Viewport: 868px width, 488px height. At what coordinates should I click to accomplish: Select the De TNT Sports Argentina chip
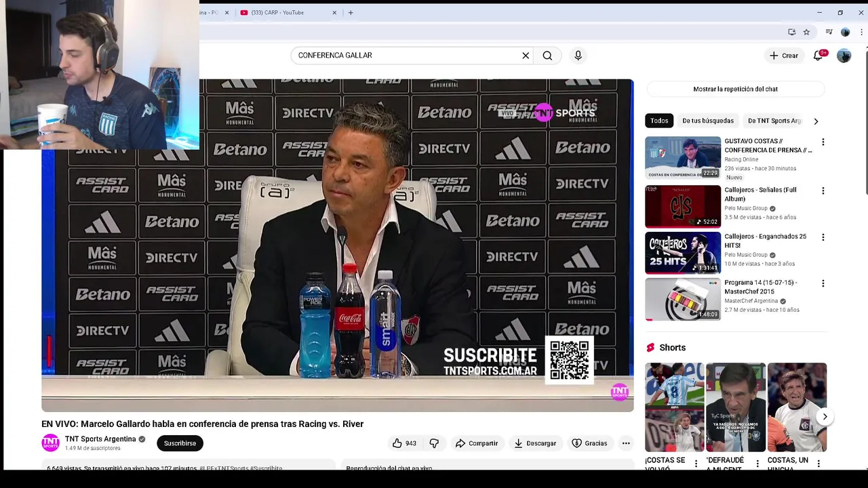point(774,121)
